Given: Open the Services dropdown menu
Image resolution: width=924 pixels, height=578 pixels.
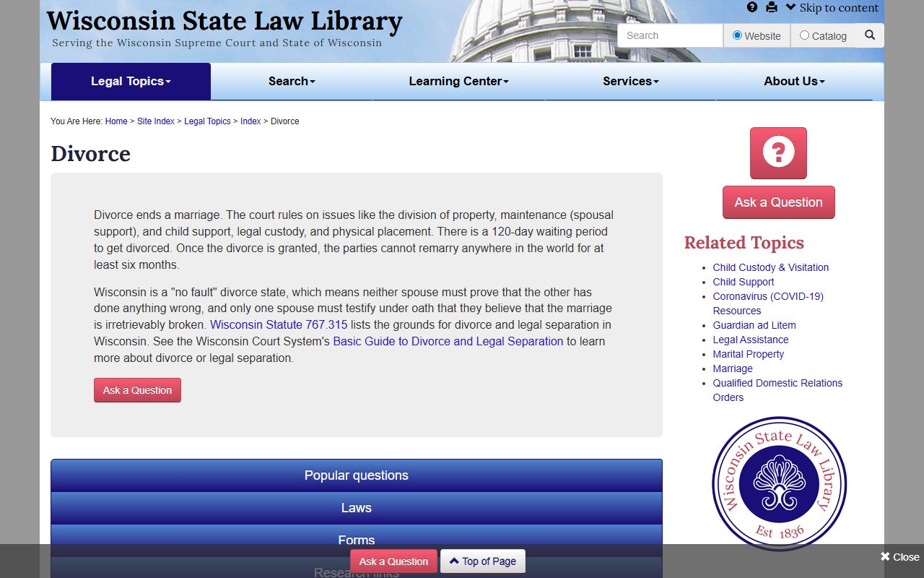Looking at the screenshot, I should 631,82.
